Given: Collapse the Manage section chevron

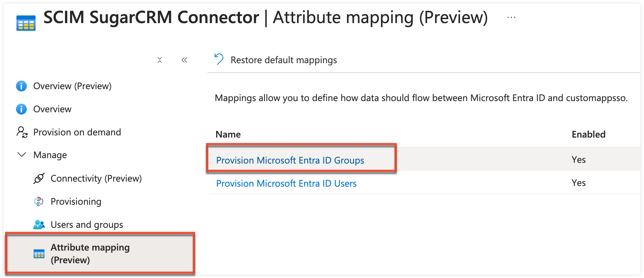Looking at the screenshot, I should coord(22,155).
